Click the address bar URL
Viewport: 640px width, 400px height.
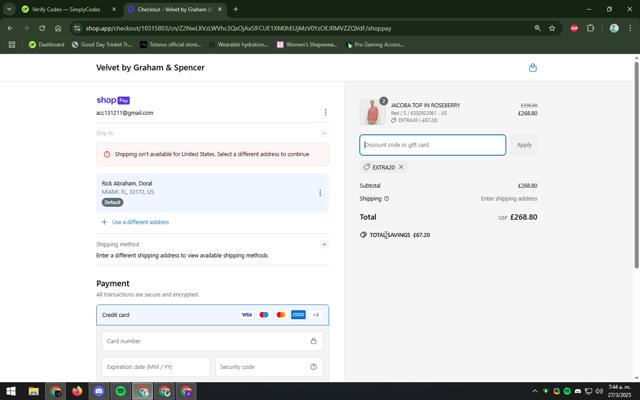tap(238, 28)
